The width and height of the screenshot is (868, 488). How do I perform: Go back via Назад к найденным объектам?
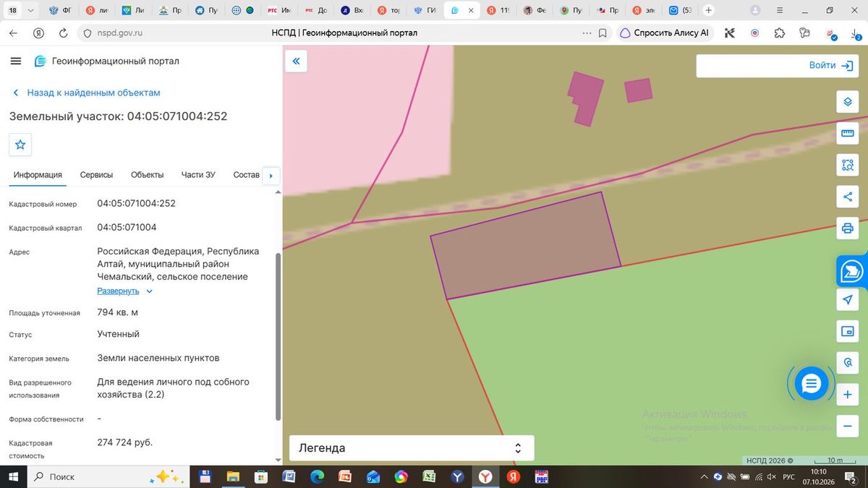(x=87, y=93)
